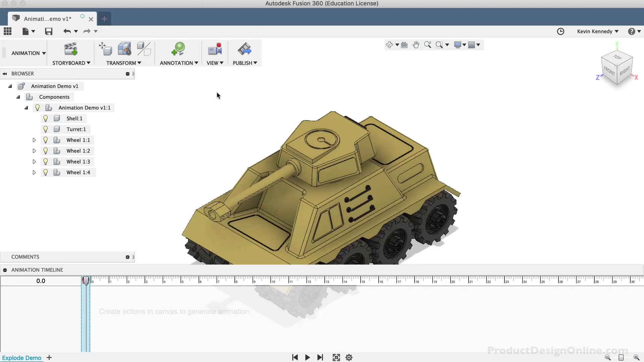Open the File menu dropdown arrow
The width and height of the screenshot is (644, 362).
pyautogui.click(x=33, y=31)
